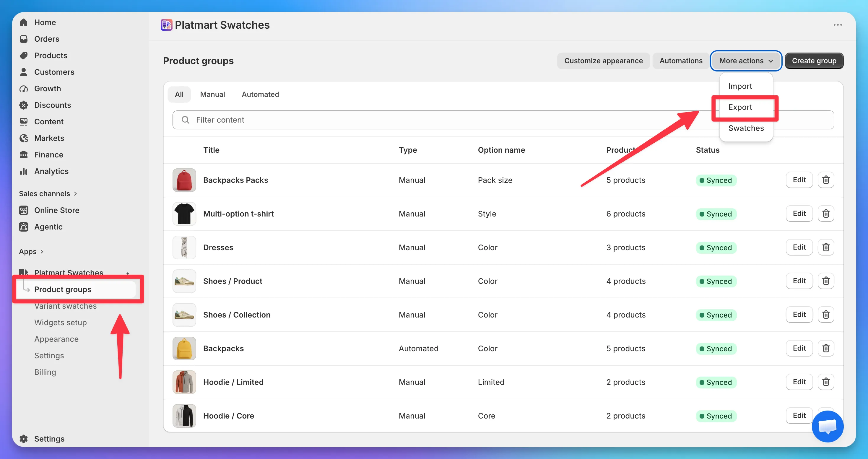Delete the automated Backpacks group
The width and height of the screenshot is (868, 459).
(x=826, y=348)
